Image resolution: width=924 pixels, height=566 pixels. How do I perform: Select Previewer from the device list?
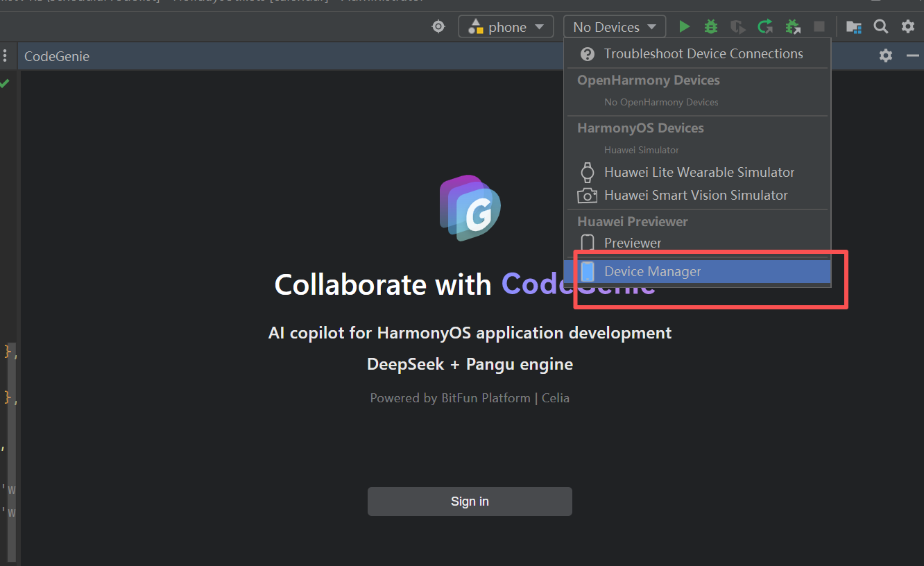697,243
